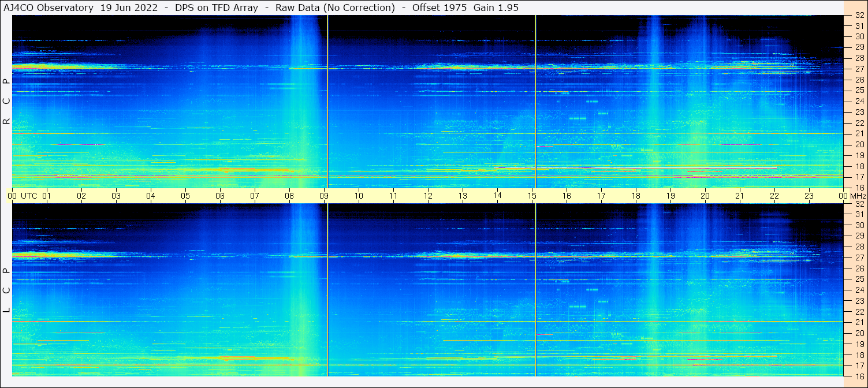Click the 32 MHz label of RCP panel
The height and width of the screenshot is (388, 868).
[x=859, y=16]
